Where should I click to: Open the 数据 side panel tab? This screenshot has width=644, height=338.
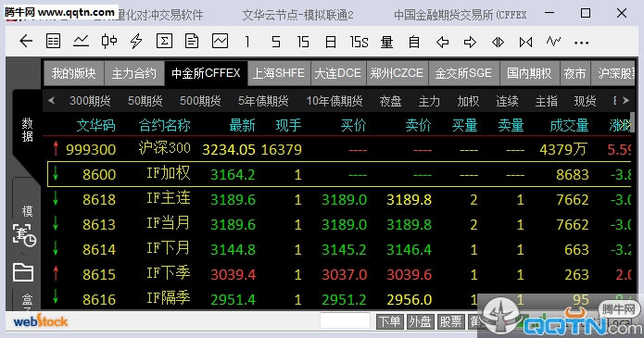[27, 130]
